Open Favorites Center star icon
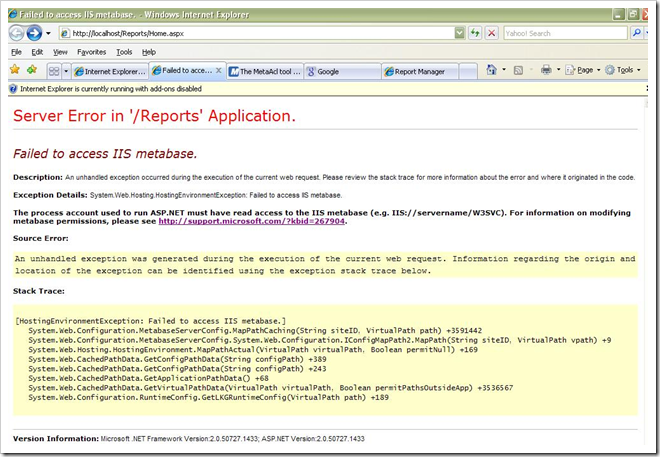The height and width of the screenshot is (457, 660). [x=15, y=69]
